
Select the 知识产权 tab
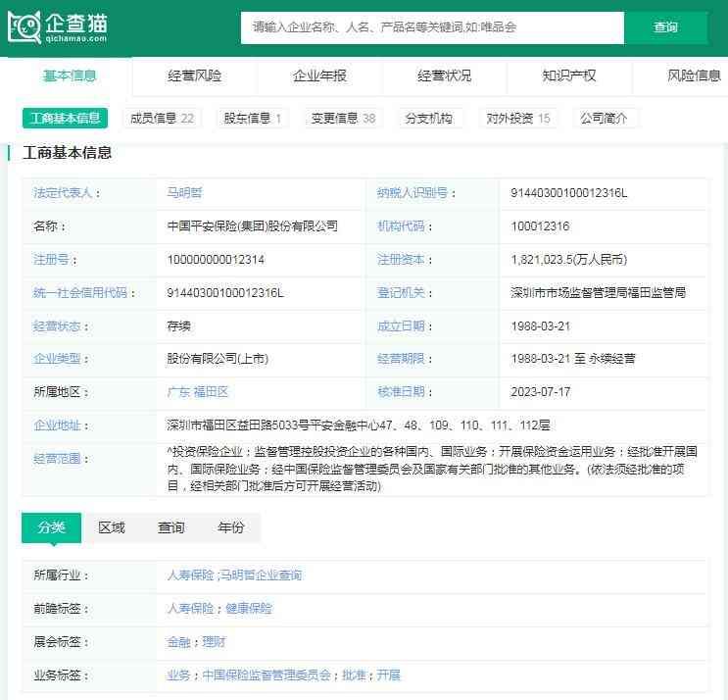568,75
